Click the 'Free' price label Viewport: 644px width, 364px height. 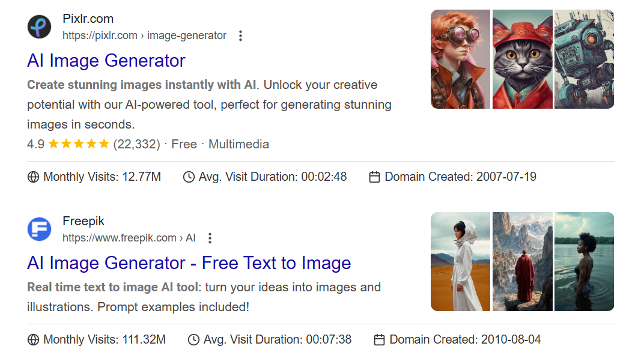(184, 144)
